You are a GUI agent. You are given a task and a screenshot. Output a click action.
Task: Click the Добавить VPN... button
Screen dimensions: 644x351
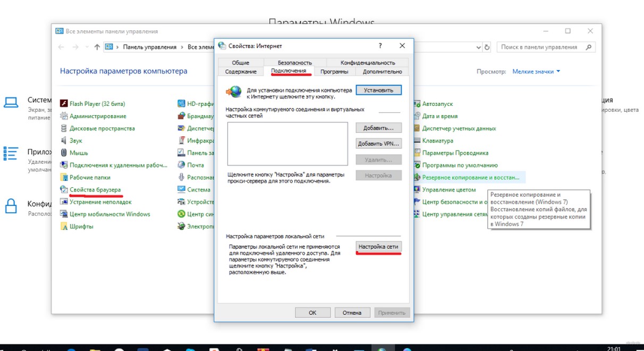coord(378,144)
